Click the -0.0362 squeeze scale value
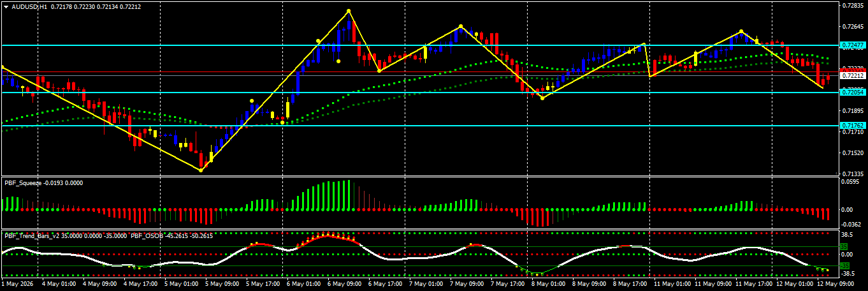Screen dimensions: 868x291 (x=851, y=224)
